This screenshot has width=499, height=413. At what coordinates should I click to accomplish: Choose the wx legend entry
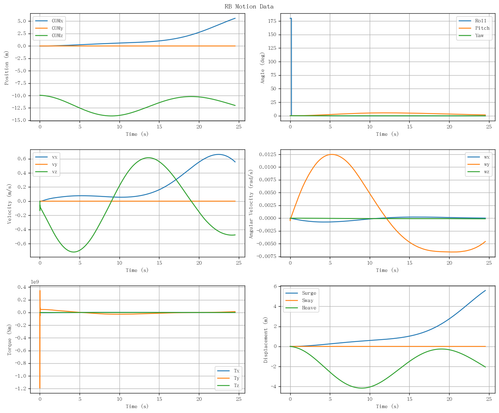tap(479, 157)
